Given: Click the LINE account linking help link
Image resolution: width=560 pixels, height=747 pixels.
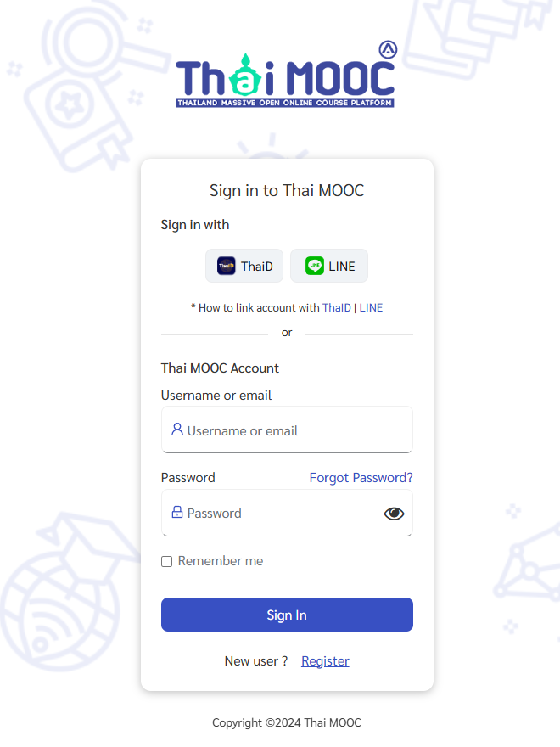Looking at the screenshot, I should click(371, 307).
